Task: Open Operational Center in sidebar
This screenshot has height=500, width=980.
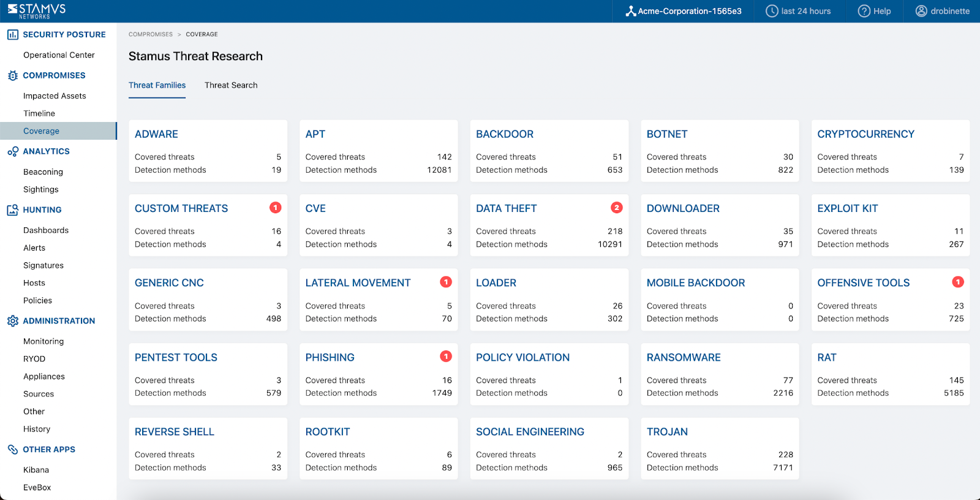Action: click(59, 55)
